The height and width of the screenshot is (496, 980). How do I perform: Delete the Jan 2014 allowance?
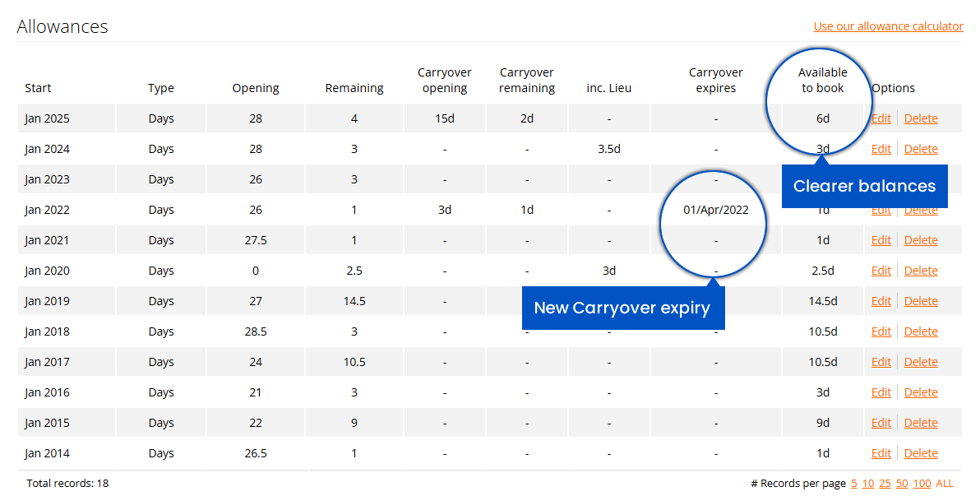[x=920, y=452]
